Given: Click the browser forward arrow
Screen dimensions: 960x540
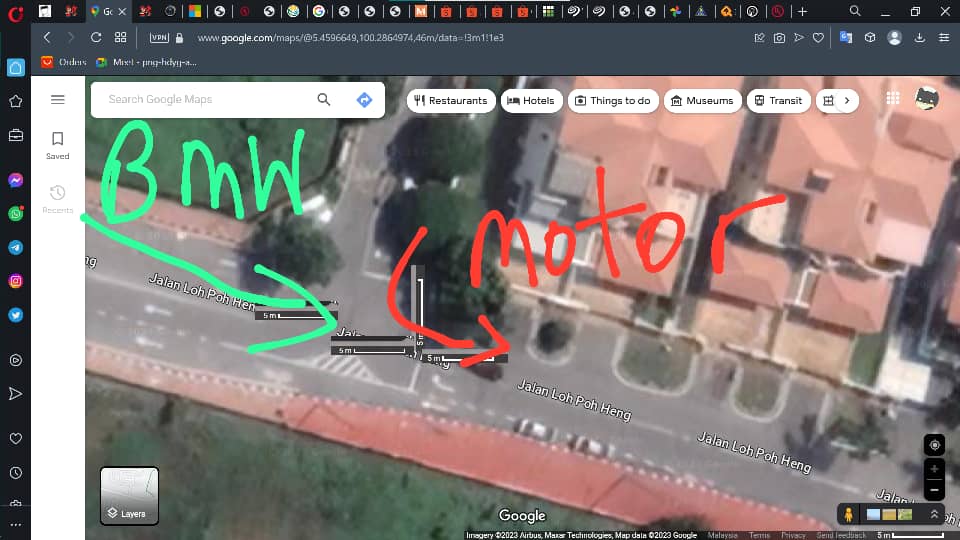Looking at the screenshot, I should coord(71,37).
